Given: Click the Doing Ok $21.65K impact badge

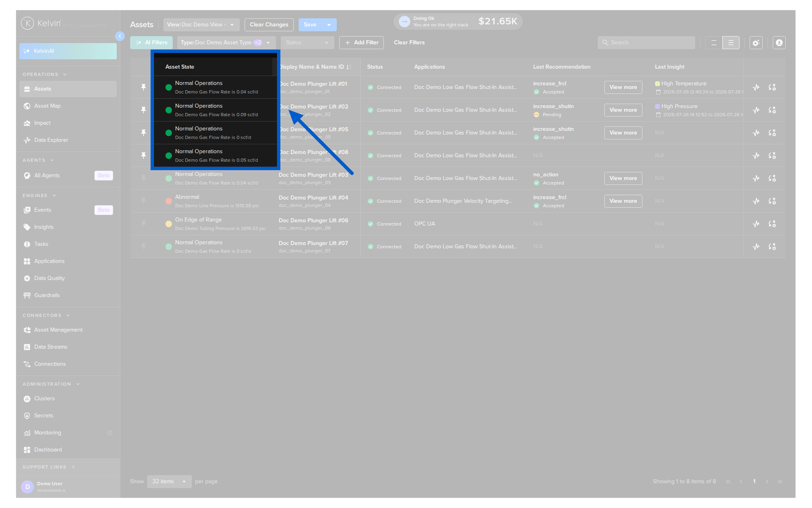Looking at the screenshot, I should click(458, 22).
